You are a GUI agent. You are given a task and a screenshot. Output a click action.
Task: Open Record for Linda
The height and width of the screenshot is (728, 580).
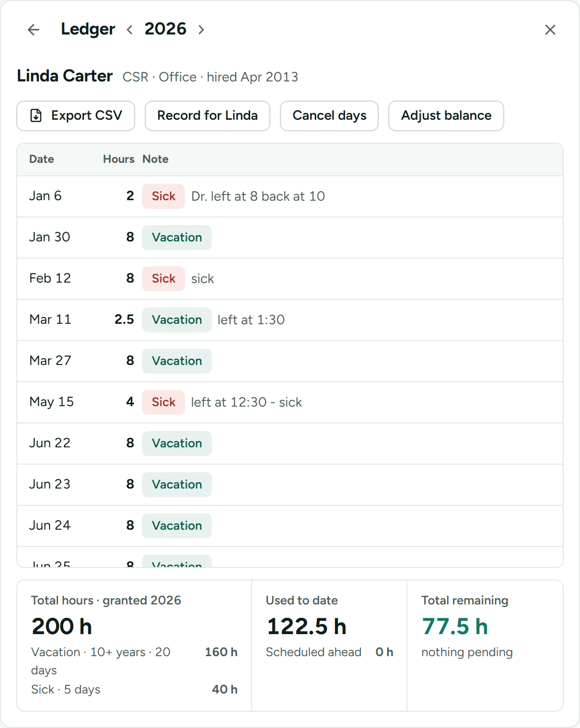(208, 116)
